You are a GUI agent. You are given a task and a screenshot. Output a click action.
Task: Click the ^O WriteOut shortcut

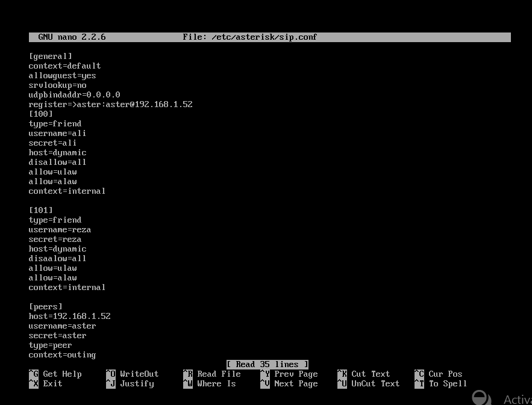point(132,374)
